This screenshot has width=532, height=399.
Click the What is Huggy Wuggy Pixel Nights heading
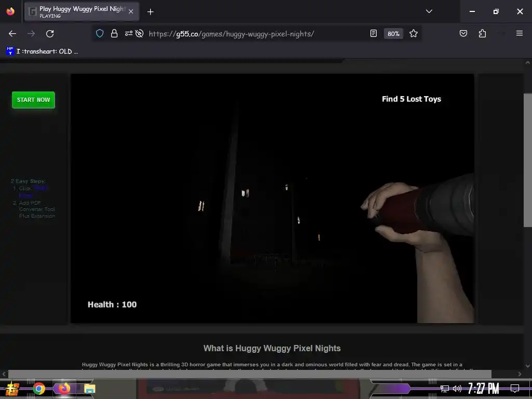(x=272, y=348)
